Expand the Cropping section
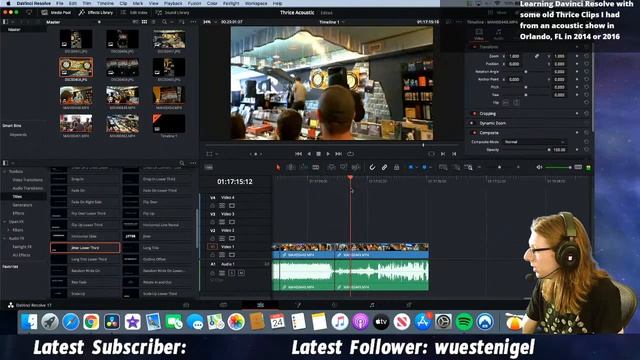Screen dimensions: 640x360 point(488,113)
